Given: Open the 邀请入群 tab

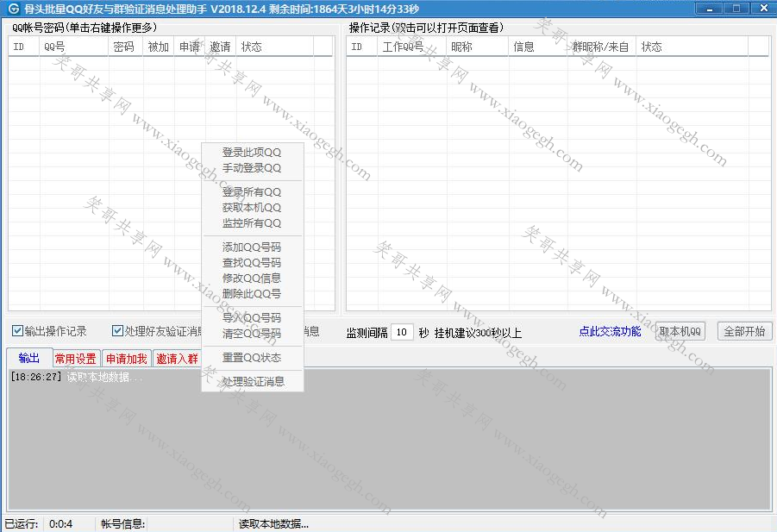Looking at the screenshot, I should (x=177, y=359).
